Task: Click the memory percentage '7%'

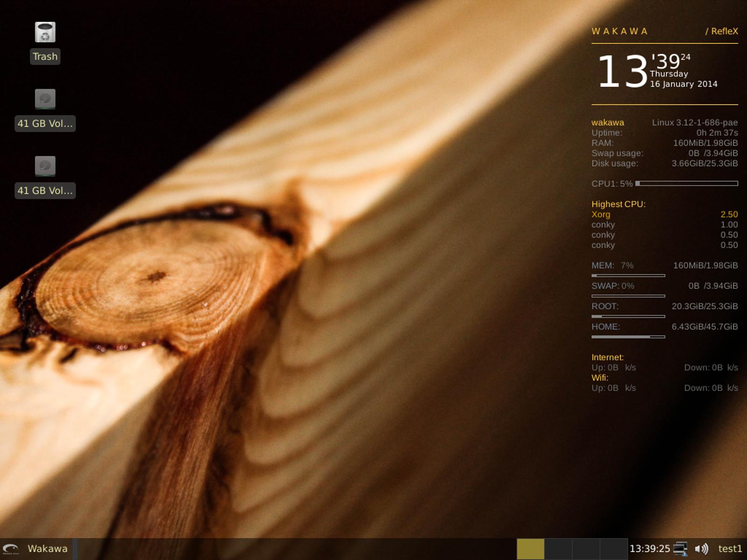Action: [x=627, y=266]
